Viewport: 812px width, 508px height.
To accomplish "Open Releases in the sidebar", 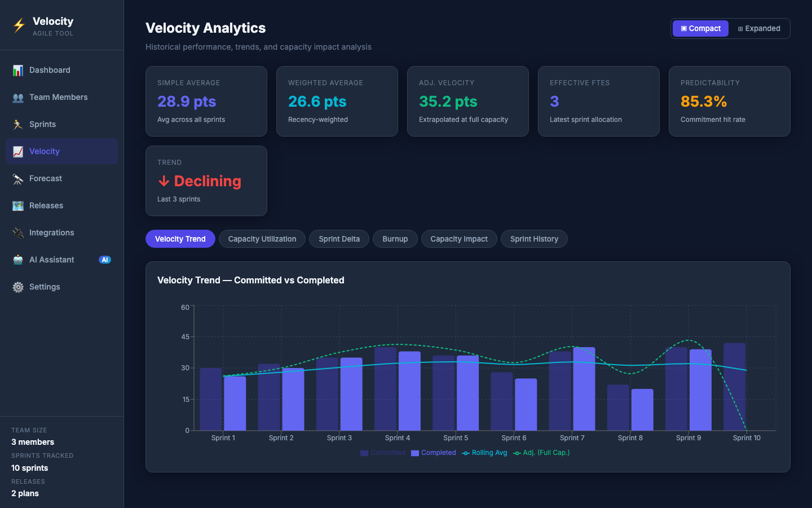I will [61, 205].
